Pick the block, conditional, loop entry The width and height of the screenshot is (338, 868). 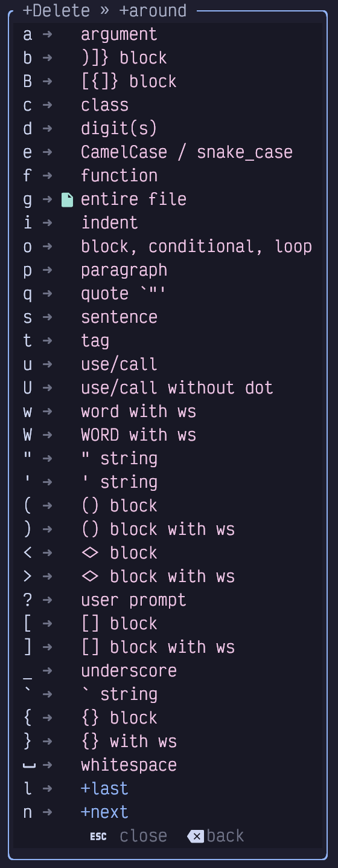tap(196, 247)
